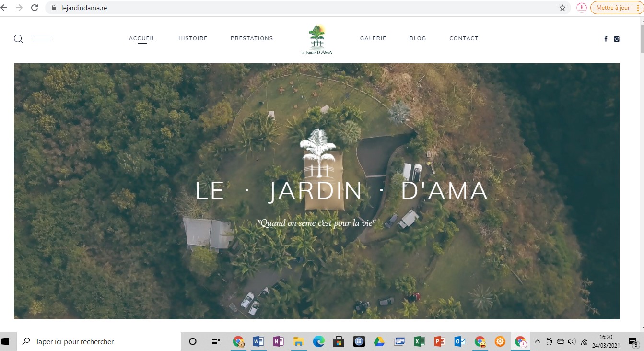Open the notification center with 3 notifications
The width and height of the screenshot is (644, 351).
pyautogui.click(x=633, y=342)
